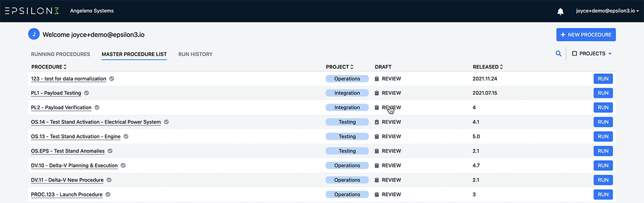This screenshot has height=203, width=644.
Task: Click Testing tag in OS.EPS row
Action: point(347,151)
